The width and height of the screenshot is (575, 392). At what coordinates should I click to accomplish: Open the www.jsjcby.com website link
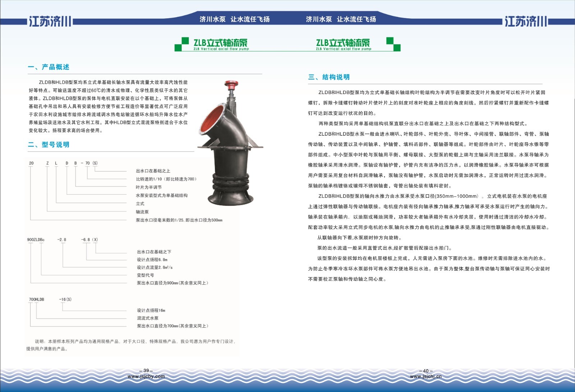tap(146, 377)
